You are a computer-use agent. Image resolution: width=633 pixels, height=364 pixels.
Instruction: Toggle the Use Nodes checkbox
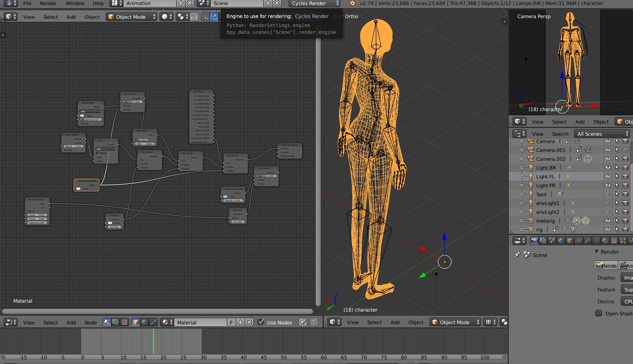(261, 322)
